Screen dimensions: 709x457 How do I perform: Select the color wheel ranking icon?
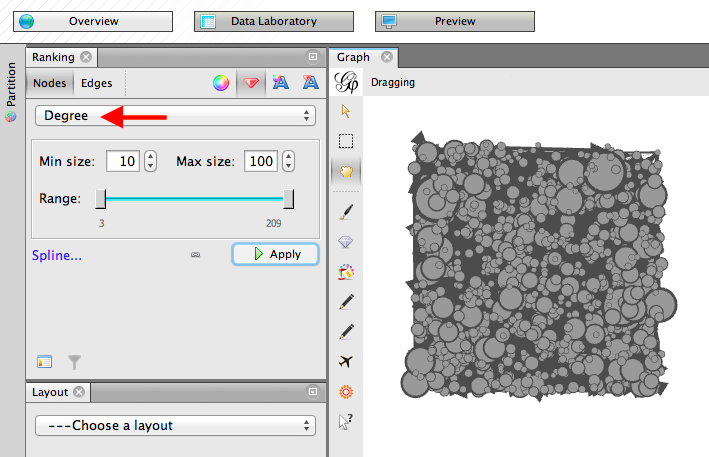(221, 83)
